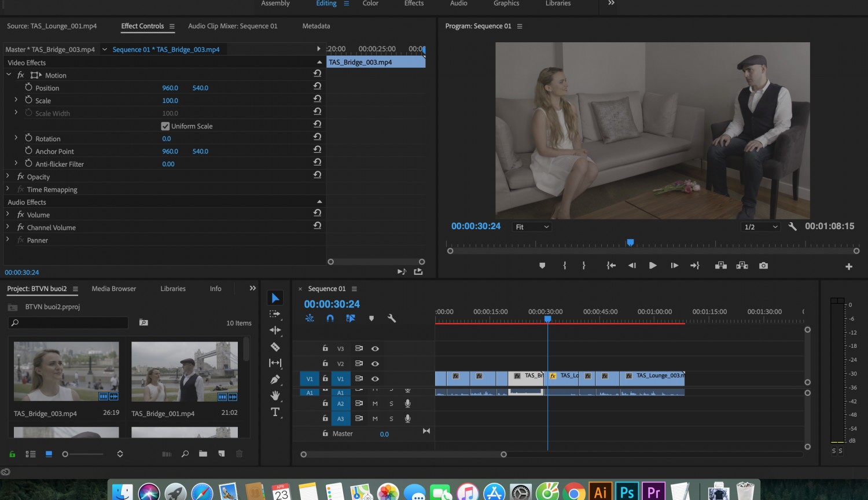Click the Position X value 960.0

coord(170,88)
